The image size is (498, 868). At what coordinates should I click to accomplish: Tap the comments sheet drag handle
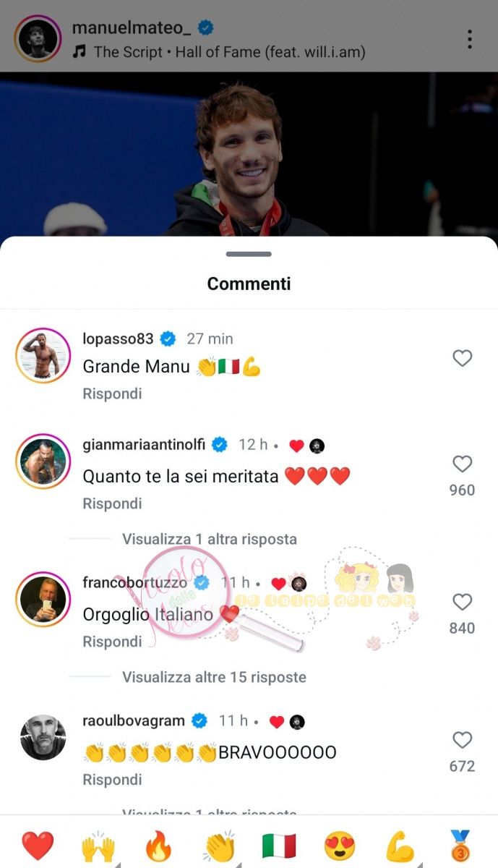[x=249, y=254]
